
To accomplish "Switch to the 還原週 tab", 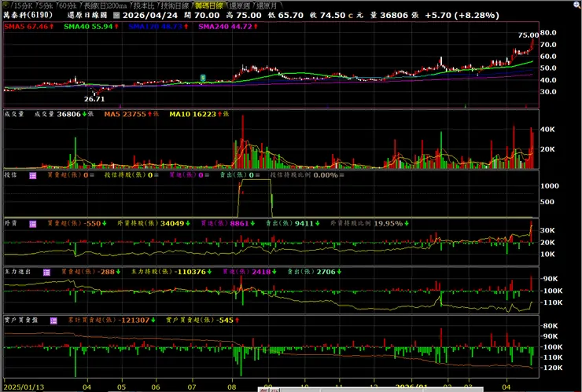I will (x=239, y=5).
